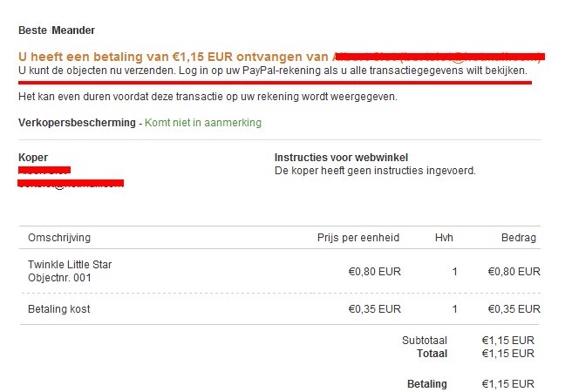
Task: Click the "Koper" section heading
Action: (33, 158)
